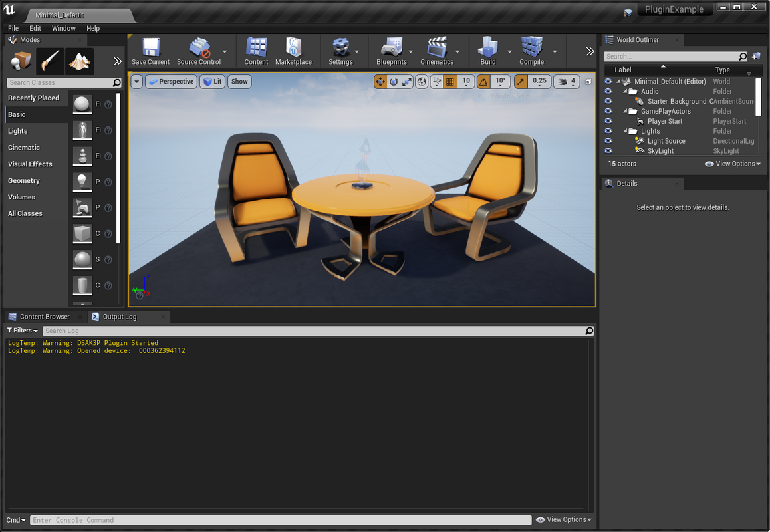Viewport: 770px width, 532px height.
Task: Select the Paint mode brush icon
Action: (50, 61)
